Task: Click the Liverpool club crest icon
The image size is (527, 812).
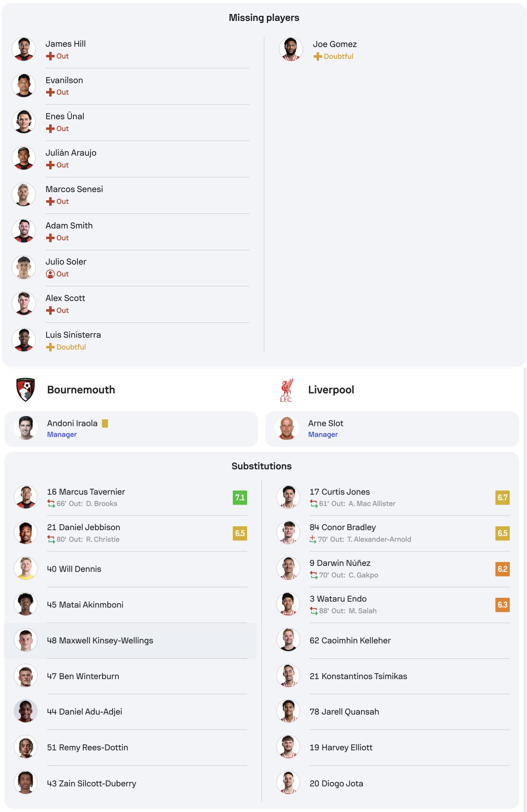Action: coord(286,390)
